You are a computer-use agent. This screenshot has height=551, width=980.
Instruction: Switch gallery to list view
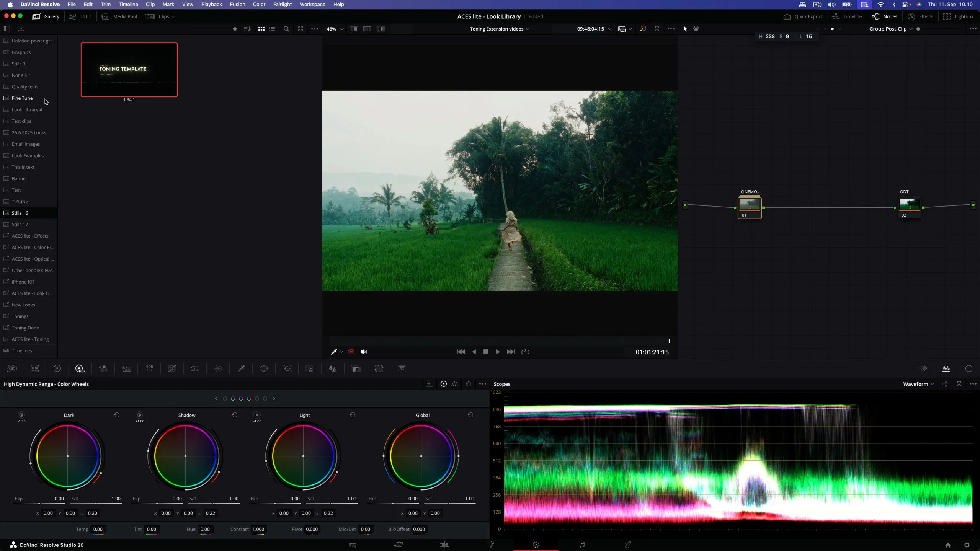coord(272,29)
